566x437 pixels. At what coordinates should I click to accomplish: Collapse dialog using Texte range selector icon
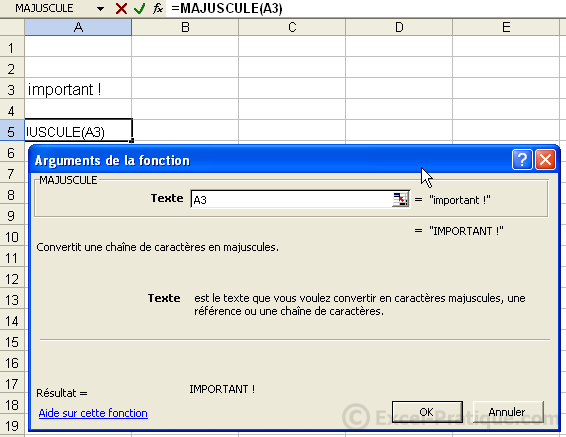point(400,199)
